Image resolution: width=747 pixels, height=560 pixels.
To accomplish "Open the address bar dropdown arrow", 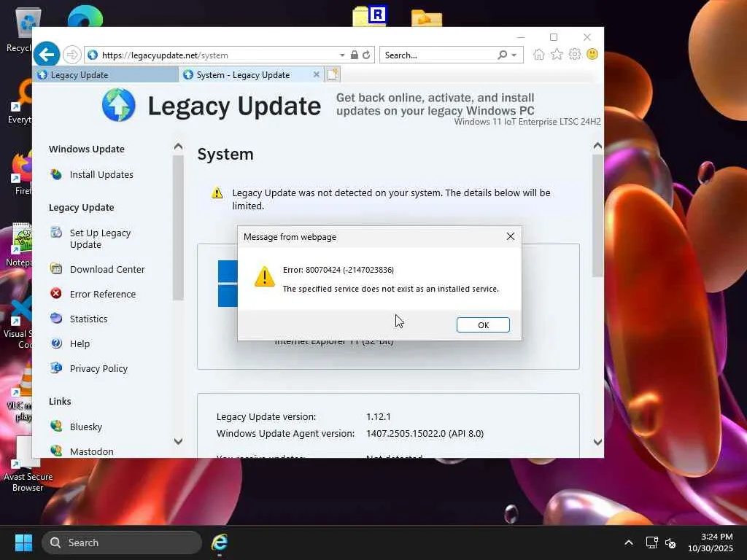I will pyautogui.click(x=342, y=55).
